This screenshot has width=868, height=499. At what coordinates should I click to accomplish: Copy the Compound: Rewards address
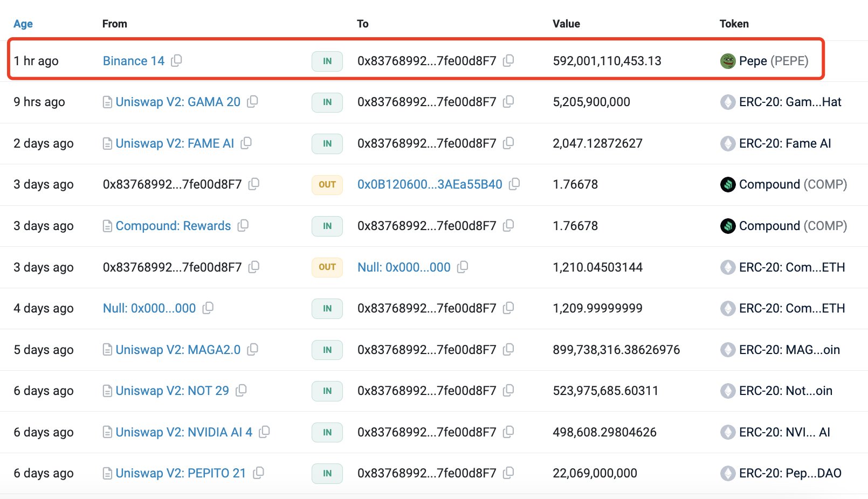243,226
